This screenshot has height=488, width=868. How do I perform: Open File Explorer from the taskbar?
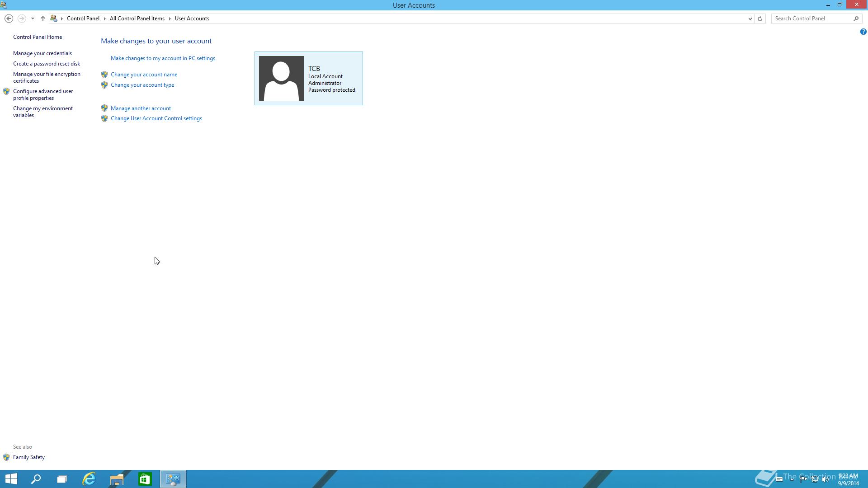point(117,479)
